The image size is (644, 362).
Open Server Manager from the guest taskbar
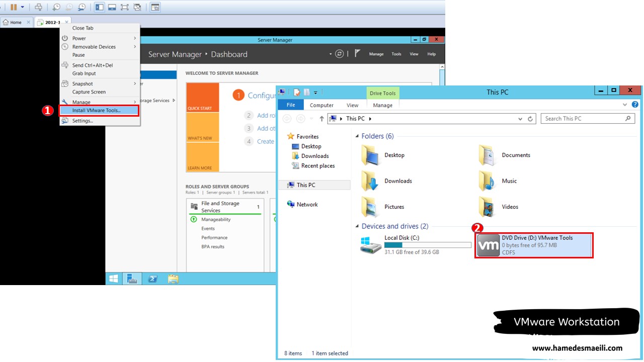[132, 279]
